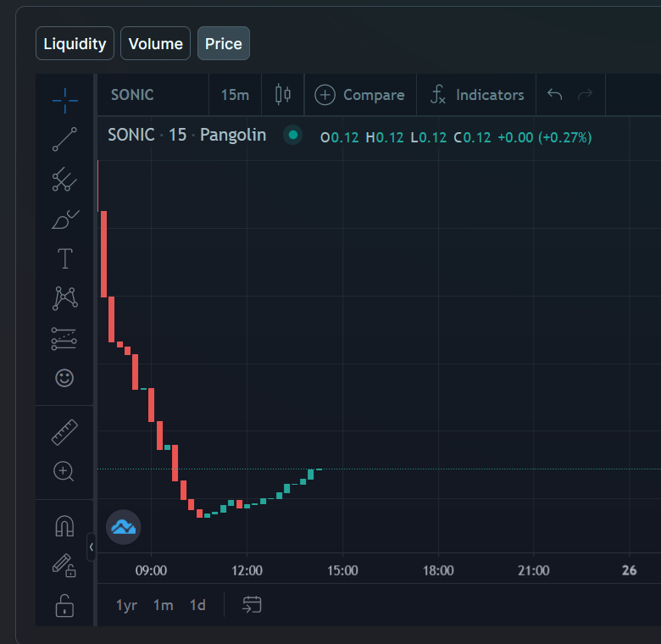The image size is (661, 644).
Task: Select the crosshair cursor tool
Action: coord(65,101)
